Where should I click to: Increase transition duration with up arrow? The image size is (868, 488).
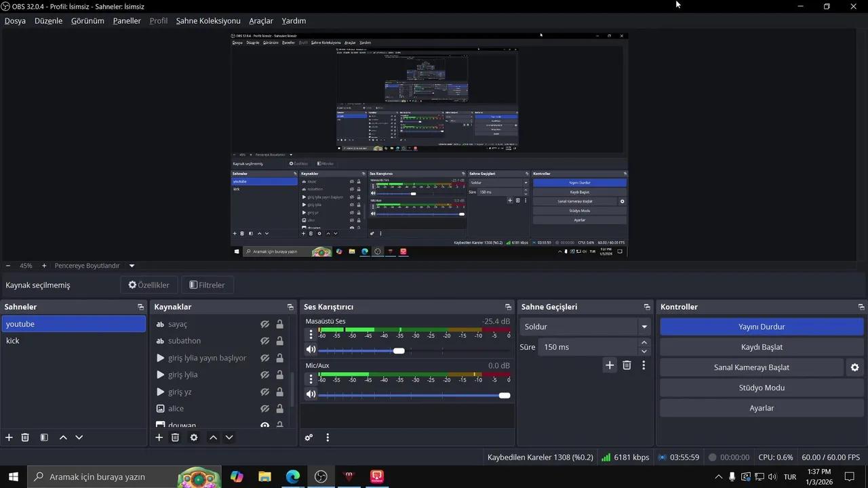pyautogui.click(x=644, y=343)
